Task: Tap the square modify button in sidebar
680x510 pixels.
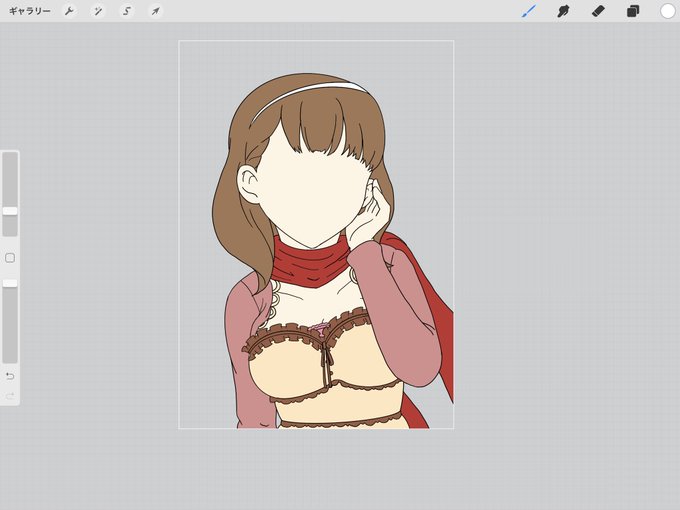Action: click(10, 258)
